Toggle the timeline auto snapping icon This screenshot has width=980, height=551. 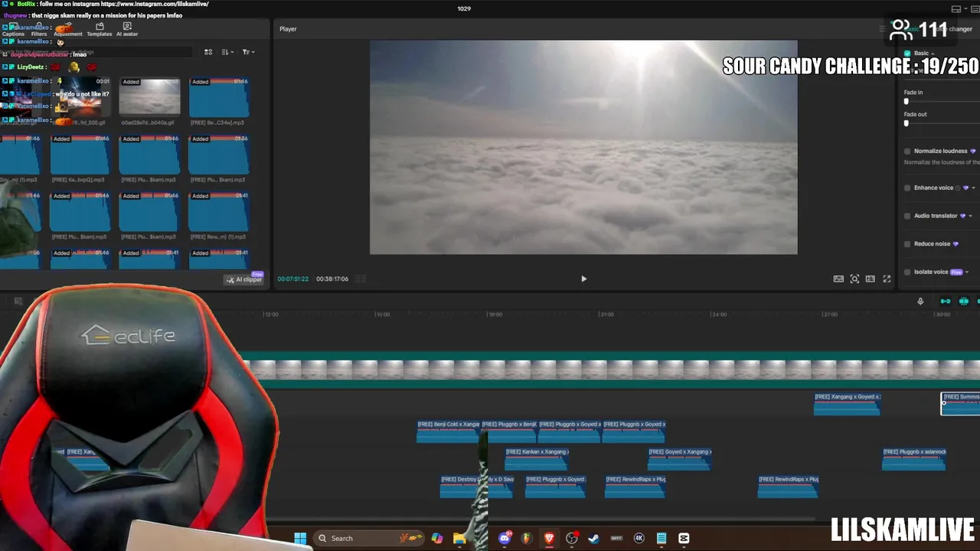[x=964, y=301]
